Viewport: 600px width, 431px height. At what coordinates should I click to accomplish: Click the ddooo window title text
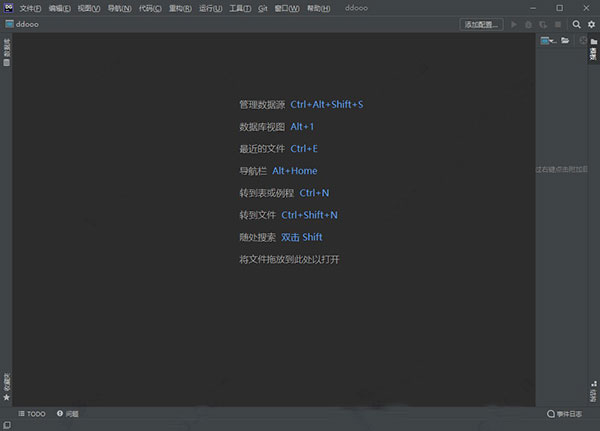click(356, 8)
